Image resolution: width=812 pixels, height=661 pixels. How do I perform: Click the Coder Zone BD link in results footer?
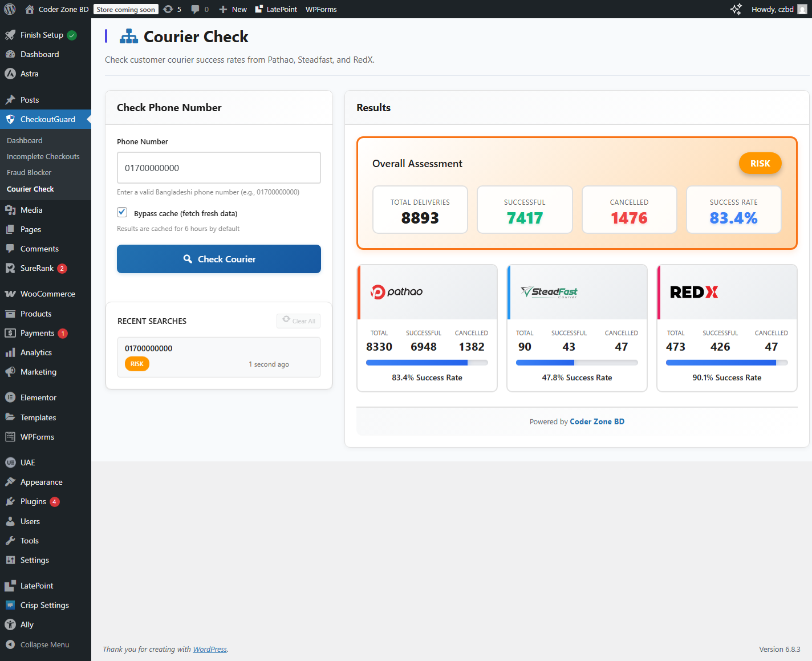597,421
